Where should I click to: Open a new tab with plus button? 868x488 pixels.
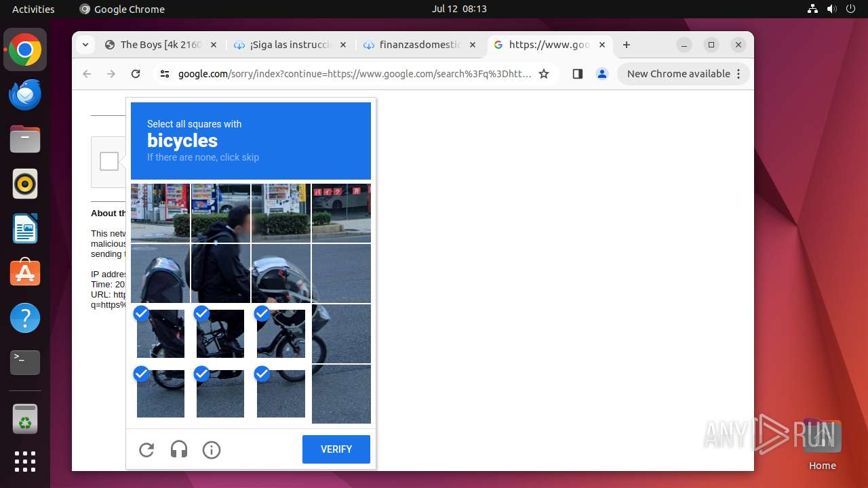tap(627, 45)
